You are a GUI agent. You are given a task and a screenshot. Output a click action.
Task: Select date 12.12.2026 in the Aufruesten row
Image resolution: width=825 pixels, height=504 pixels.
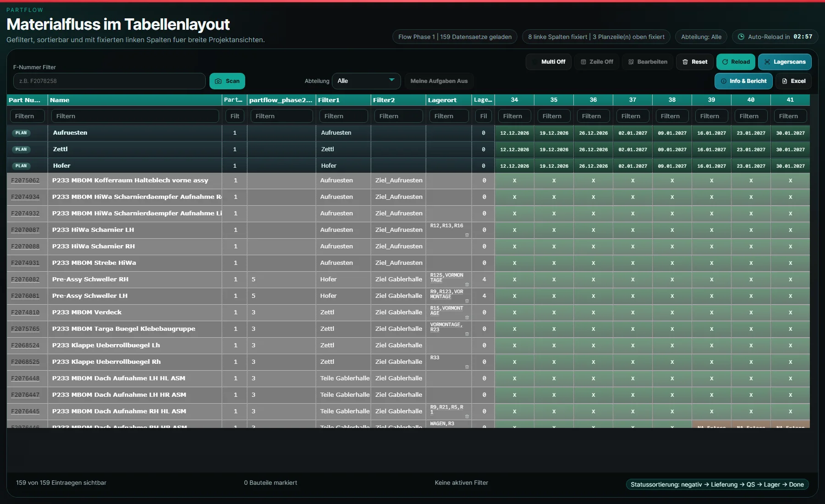(x=515, y=133)
